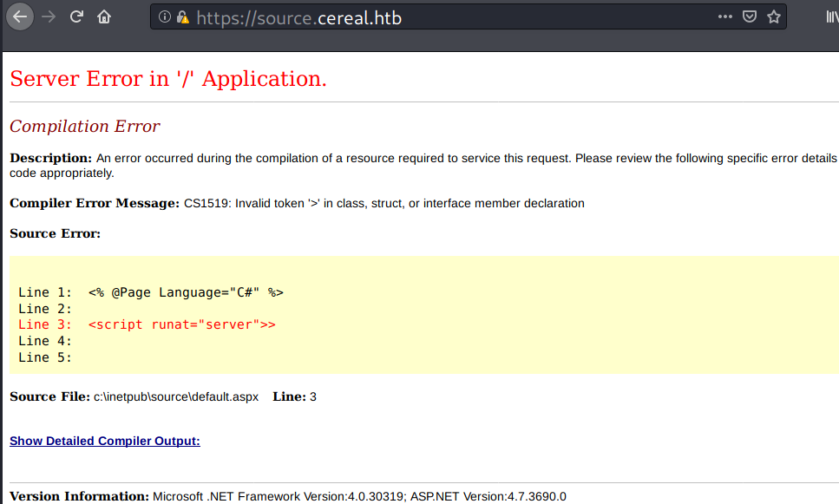Click the lock warning icon
Screen dimensions: 839x504
pos(182,17)
